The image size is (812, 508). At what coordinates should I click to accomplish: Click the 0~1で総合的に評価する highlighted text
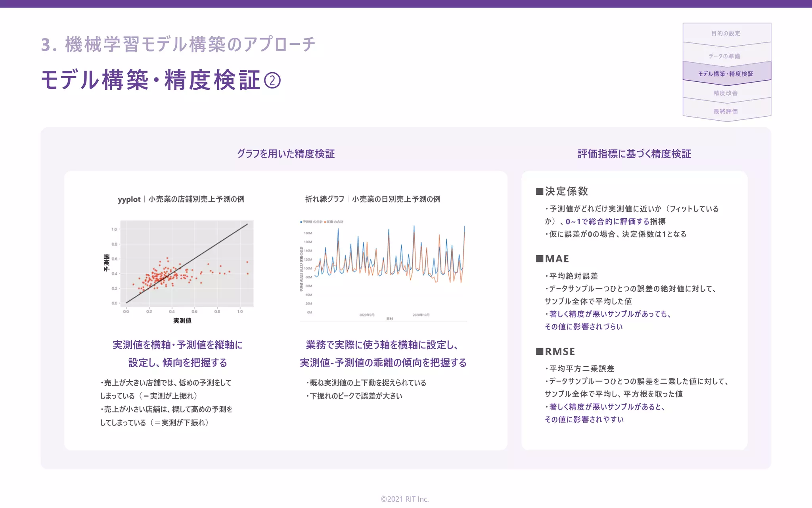click(607, 221)
